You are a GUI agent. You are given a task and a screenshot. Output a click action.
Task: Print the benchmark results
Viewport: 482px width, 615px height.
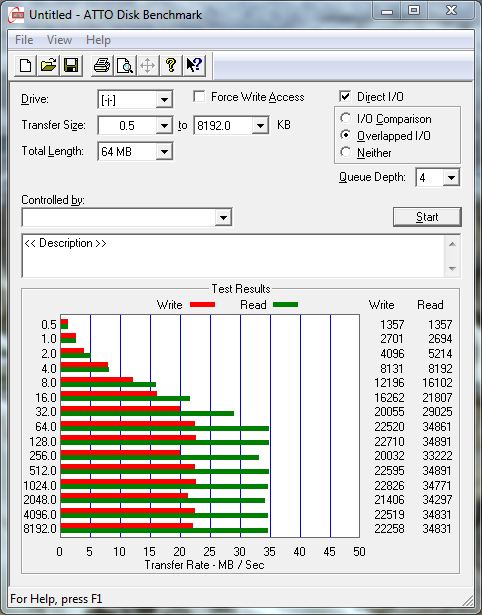click(102, 65)
